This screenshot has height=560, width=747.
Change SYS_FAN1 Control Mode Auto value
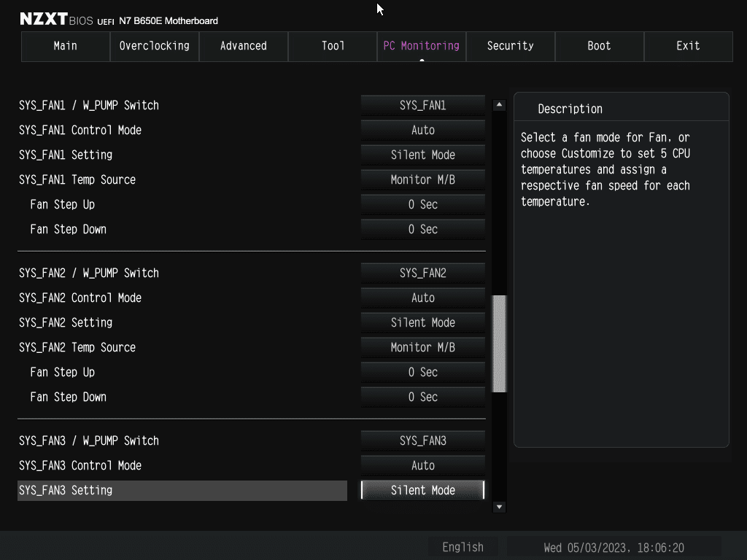coord(423,130)
